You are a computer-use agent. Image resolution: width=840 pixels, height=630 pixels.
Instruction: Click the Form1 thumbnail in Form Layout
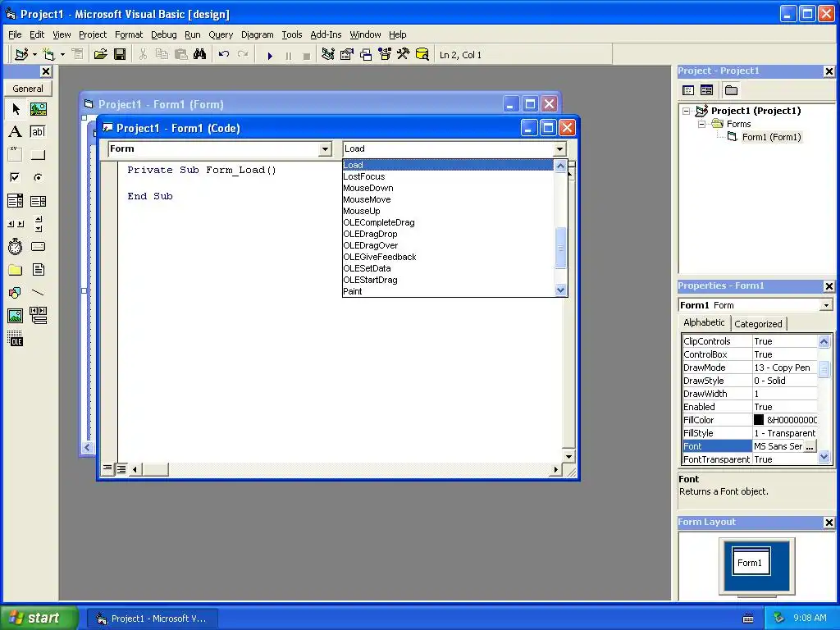click(751, 561)
